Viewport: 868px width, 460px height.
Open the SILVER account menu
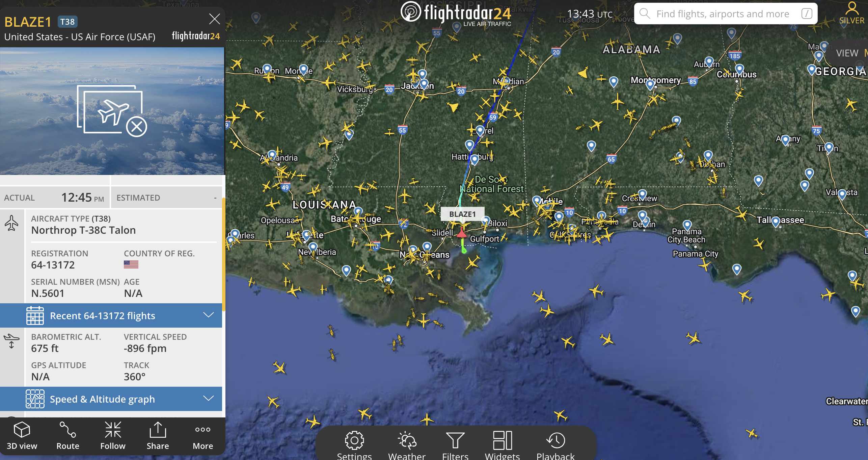point(851,14)
